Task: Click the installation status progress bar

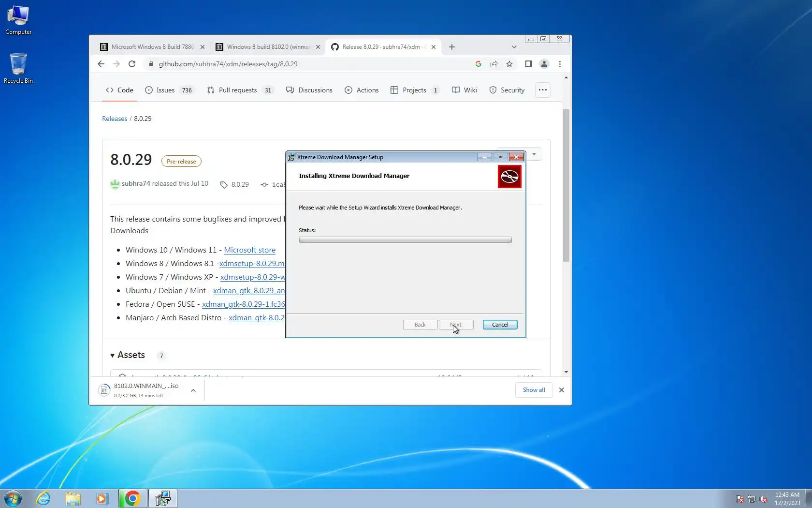Action: (405, 240)
